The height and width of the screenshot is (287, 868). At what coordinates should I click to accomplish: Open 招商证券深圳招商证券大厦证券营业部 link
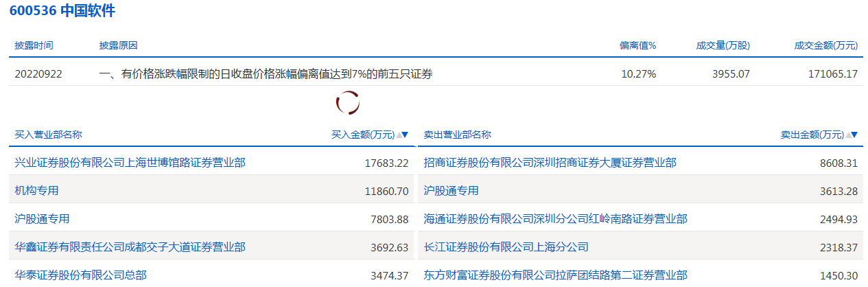550,163
